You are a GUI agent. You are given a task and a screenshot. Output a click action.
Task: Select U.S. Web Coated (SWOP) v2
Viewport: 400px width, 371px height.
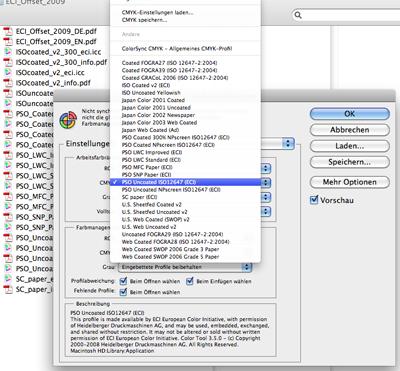click(185, 219)
